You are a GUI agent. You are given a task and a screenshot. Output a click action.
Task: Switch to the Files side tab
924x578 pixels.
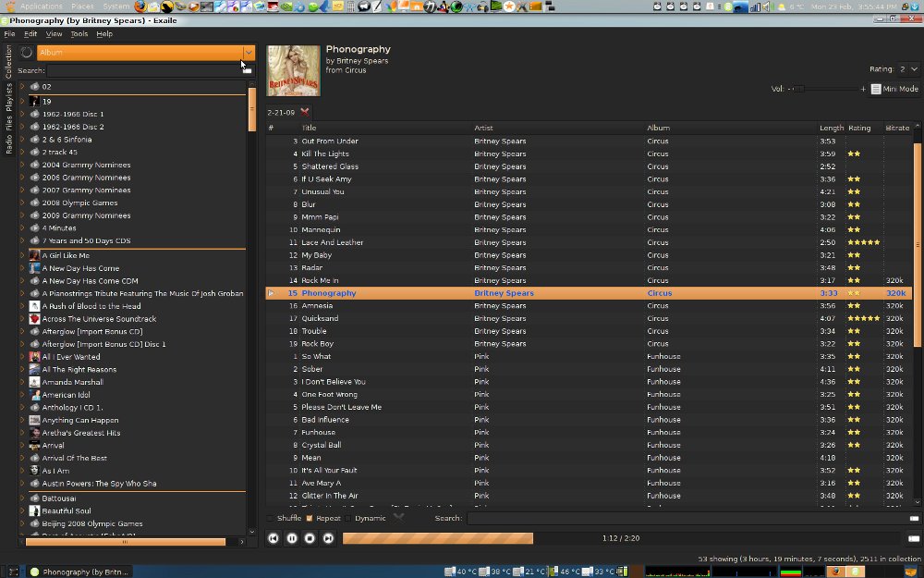tap(8, 123)
